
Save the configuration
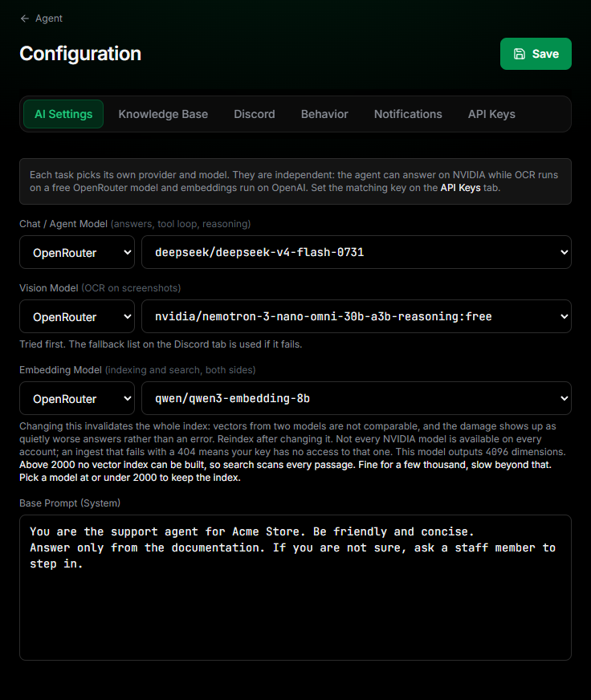(x=536, y=54)
